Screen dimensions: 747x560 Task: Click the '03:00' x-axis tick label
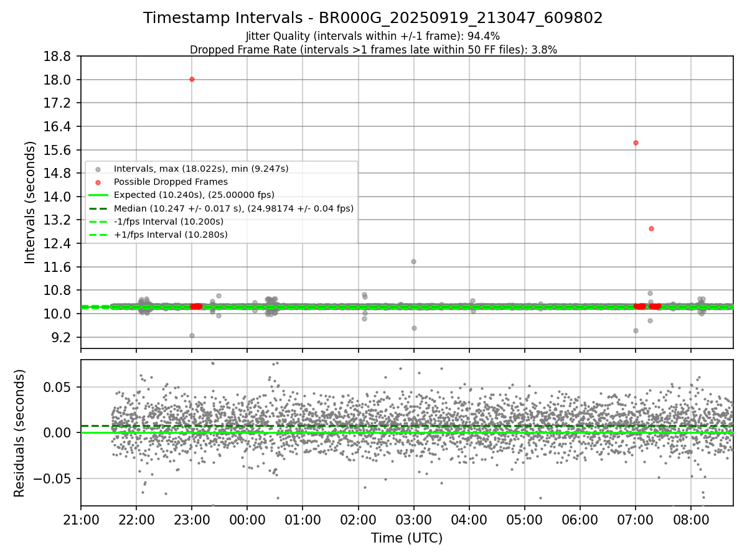[413, 520]
